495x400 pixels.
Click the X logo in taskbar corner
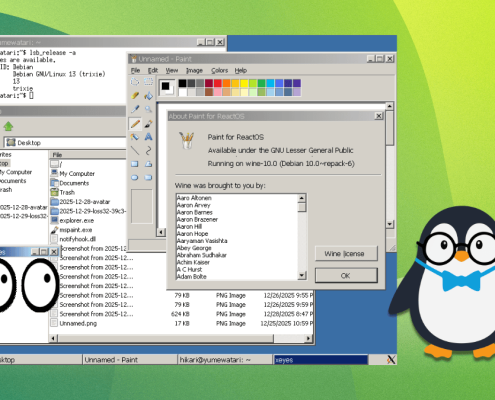coord(391,359)
